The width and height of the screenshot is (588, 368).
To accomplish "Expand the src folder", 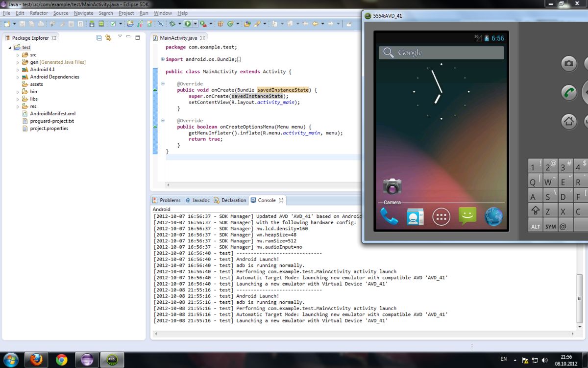I will pos(18,55).
